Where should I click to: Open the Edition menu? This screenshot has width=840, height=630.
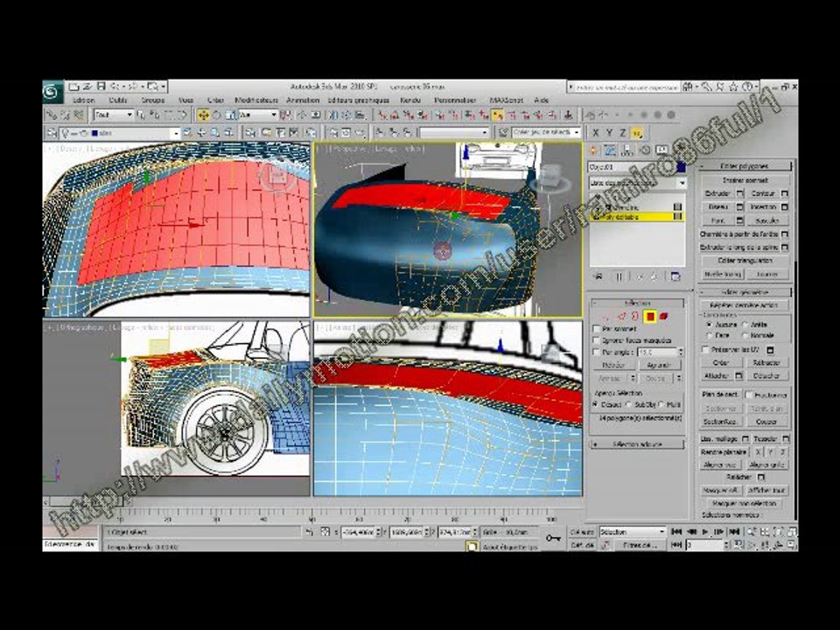tap(83, 100)
